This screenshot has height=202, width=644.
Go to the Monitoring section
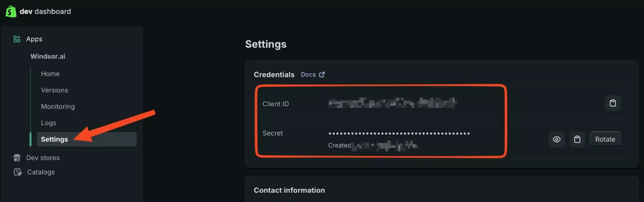click(58, 106)
